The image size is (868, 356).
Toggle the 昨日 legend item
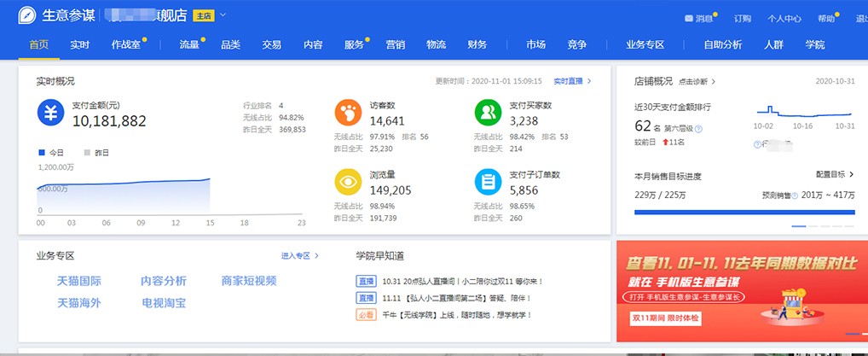(96, 153)
